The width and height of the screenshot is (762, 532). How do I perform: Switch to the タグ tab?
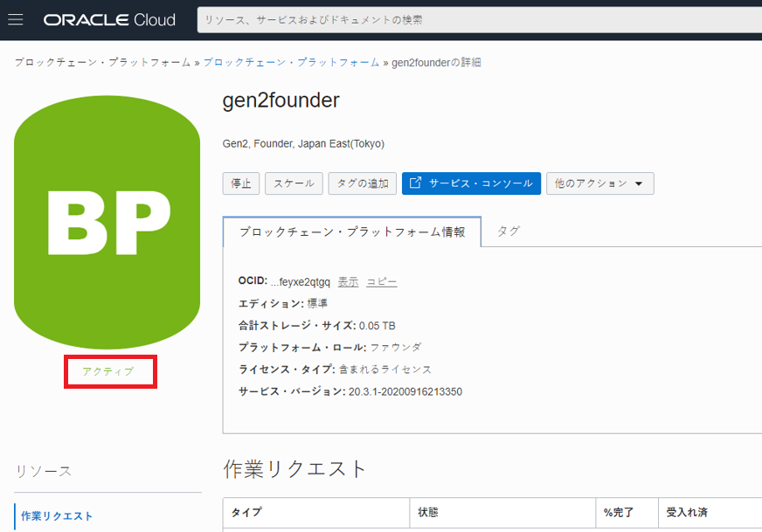point(508,231)
